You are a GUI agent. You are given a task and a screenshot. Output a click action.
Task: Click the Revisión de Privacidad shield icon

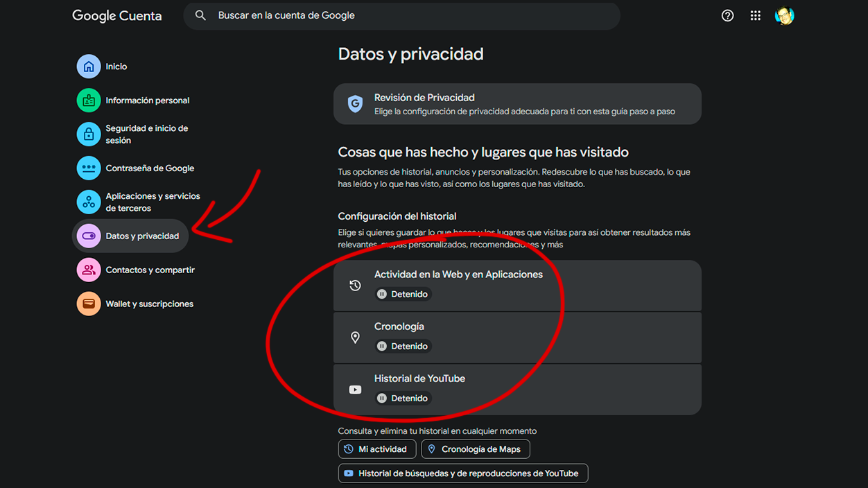pos(354,103)
